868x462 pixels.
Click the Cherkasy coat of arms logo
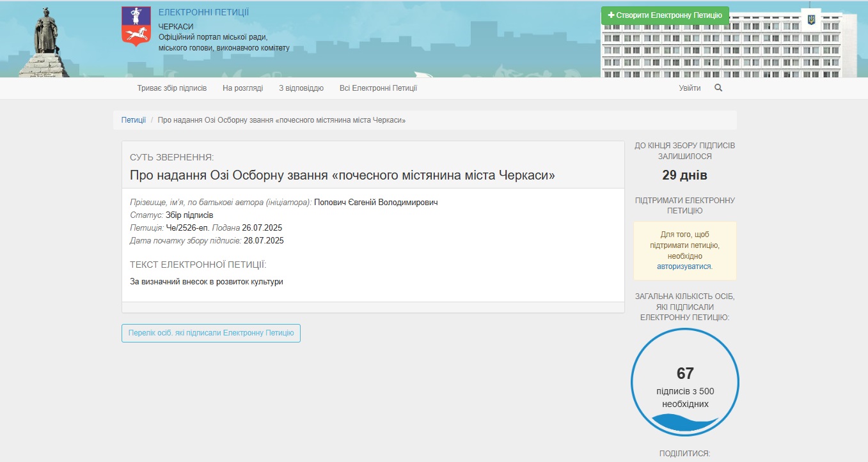tap(136, 26)
